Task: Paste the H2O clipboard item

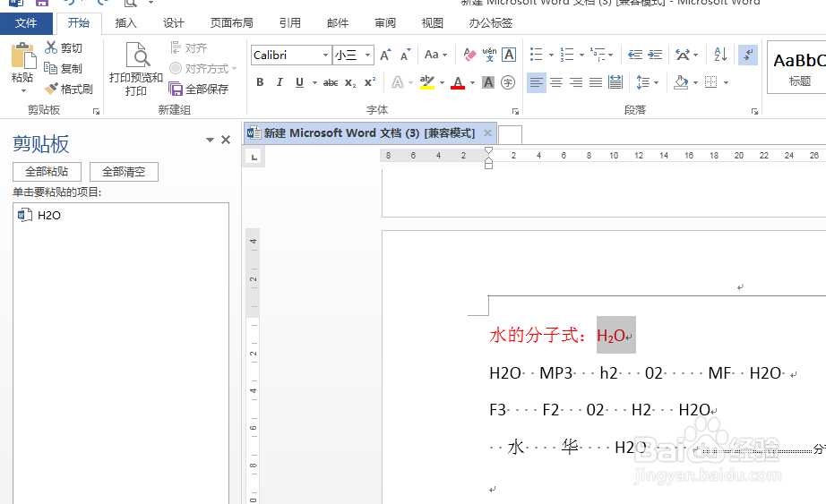Action: point(121,215)
